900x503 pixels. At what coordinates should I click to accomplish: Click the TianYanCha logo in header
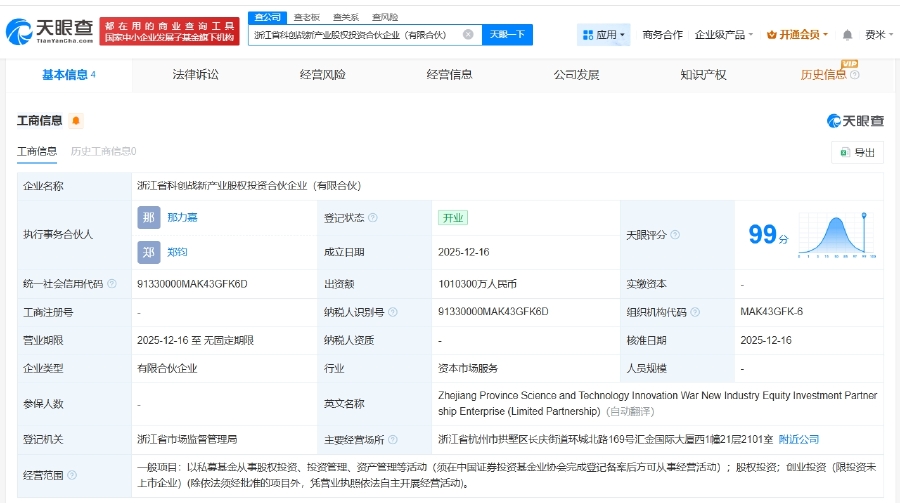48,33
